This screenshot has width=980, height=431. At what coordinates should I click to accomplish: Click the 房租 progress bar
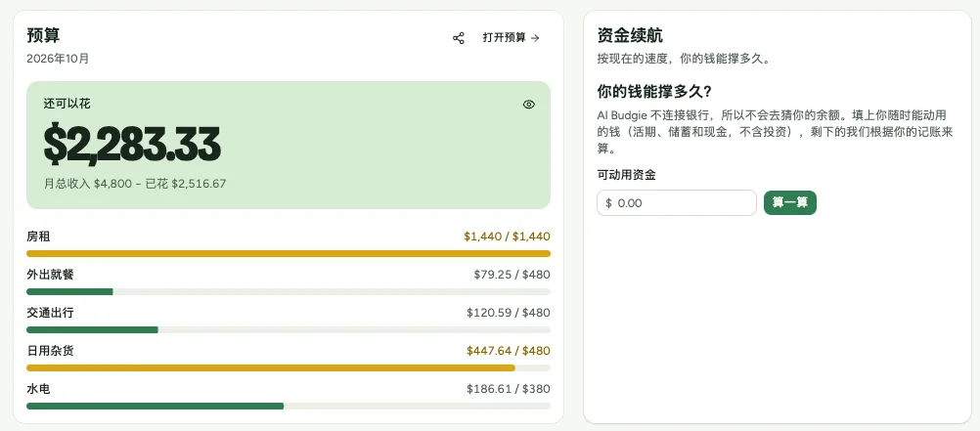[289, 253]
